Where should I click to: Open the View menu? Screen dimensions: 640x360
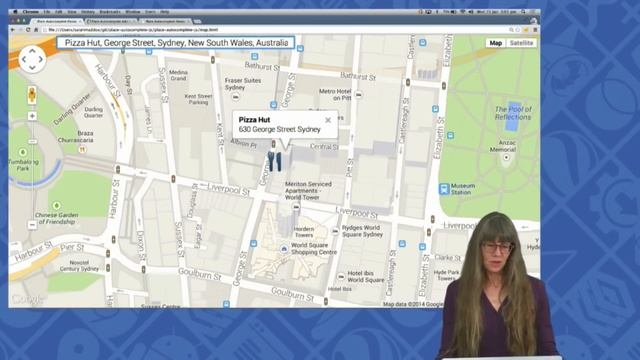72,12
